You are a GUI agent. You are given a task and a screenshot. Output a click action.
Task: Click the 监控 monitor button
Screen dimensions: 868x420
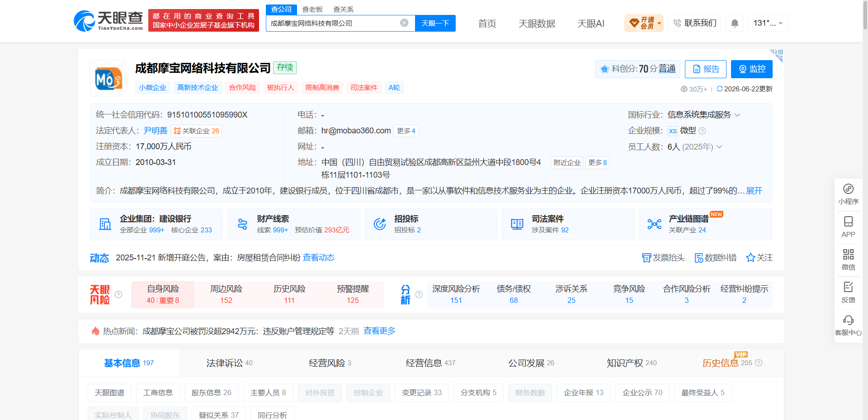pyautogui.click(x=752, y=69)
